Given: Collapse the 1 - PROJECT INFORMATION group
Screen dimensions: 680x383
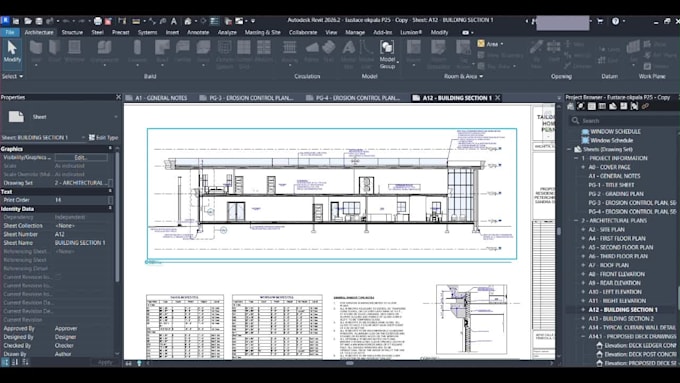Looking at the screenshot, I should pyautogui.click(x=576, y=158).
